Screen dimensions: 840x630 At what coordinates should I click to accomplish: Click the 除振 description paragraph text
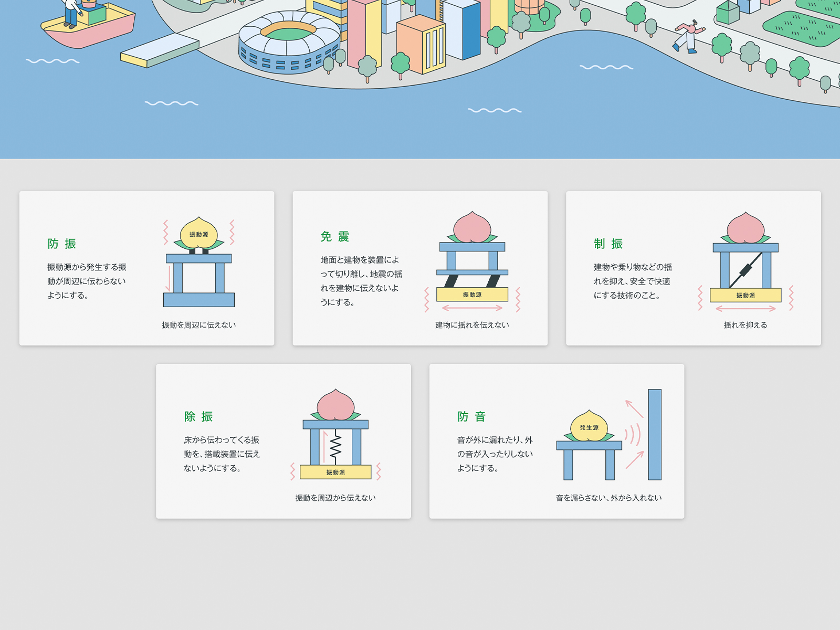(222, 454)
